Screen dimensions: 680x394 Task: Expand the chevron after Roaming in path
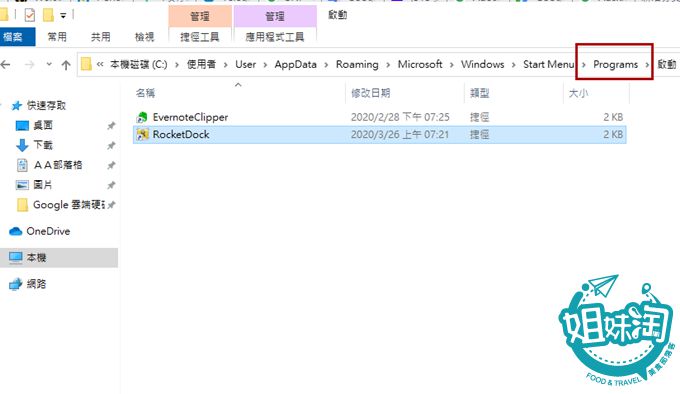[388, 65]
